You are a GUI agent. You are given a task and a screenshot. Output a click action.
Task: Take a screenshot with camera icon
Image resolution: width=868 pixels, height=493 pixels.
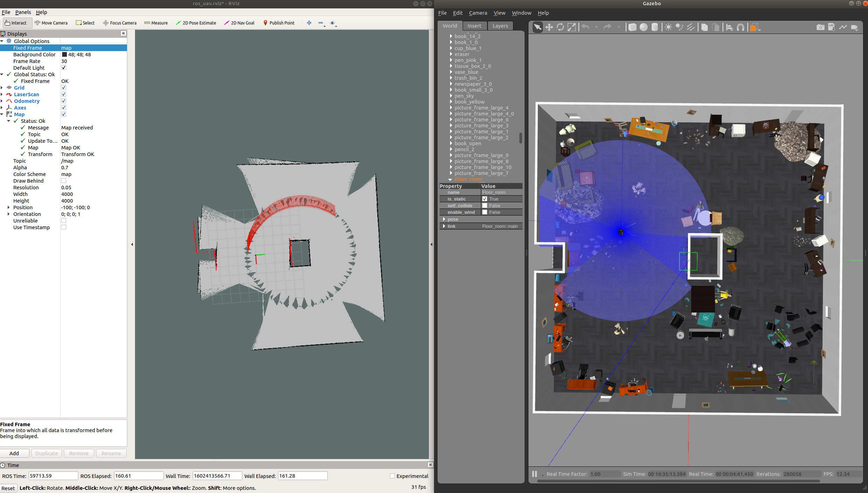[820, 27]
